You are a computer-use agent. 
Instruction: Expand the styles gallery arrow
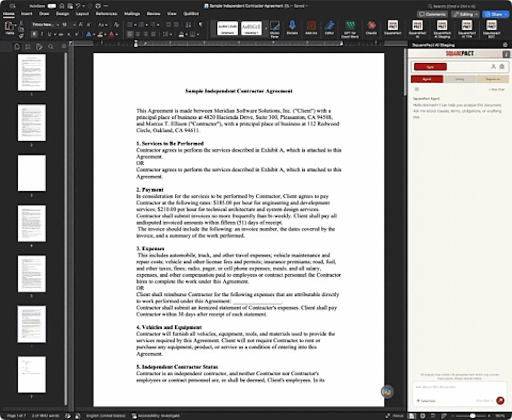[x=266, y=28]
